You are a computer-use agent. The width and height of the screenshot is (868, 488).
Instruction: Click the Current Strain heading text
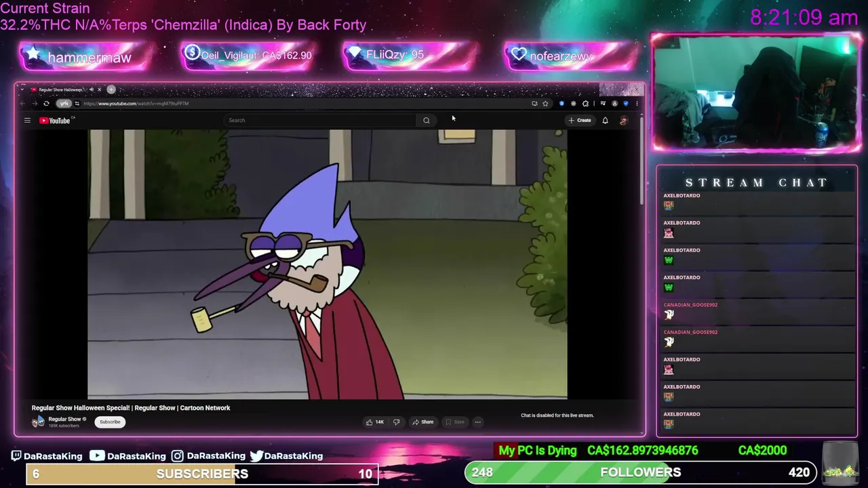pos(45,9)
